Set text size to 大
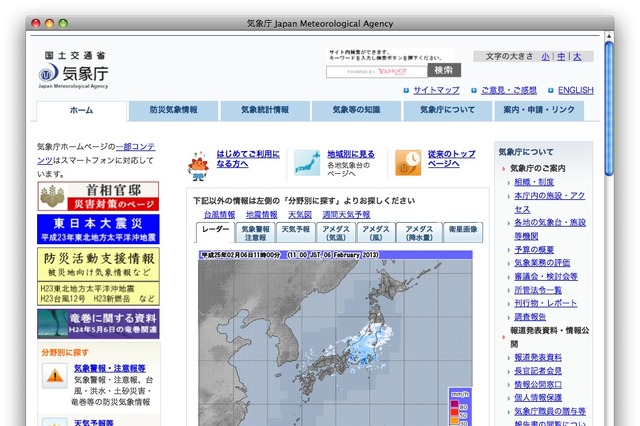The height and width of the screenshot is (426, 640). (577, 57)
